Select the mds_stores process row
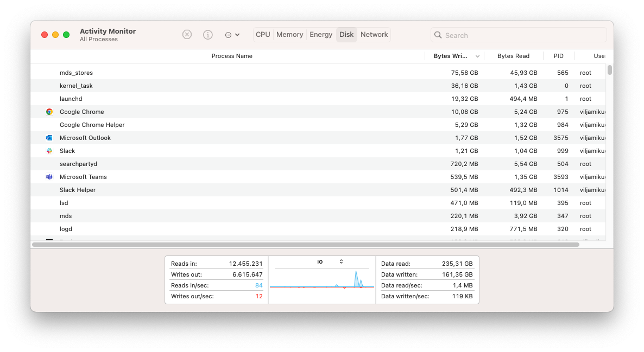Screen dimensions: 644x352 (x=318, y=73)
